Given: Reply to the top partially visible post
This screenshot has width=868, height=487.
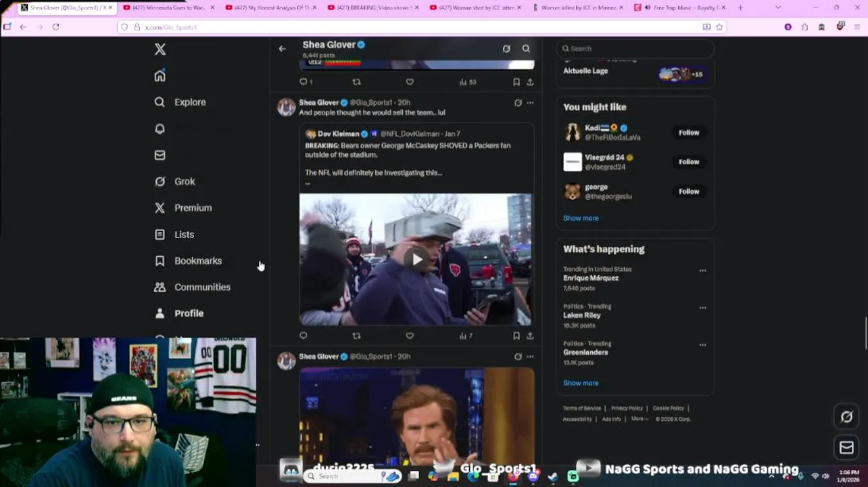Looking at the screenshot, I should (304, 82).
